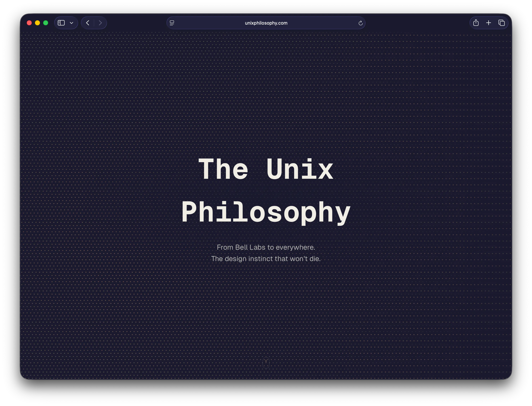532x406 pixels.
Task: Open the page reader menu icon
Action: [172, 23]
